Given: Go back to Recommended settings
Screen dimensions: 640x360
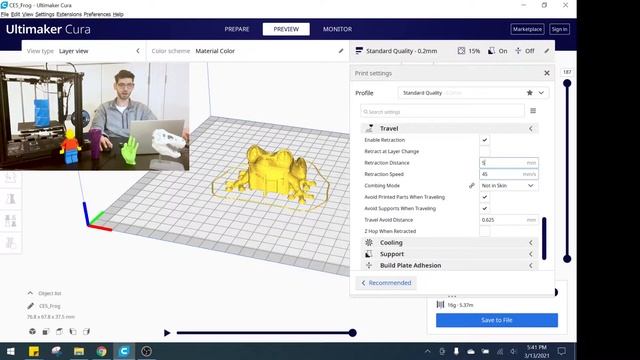Looking at the screenshot, I should [386, 282].
